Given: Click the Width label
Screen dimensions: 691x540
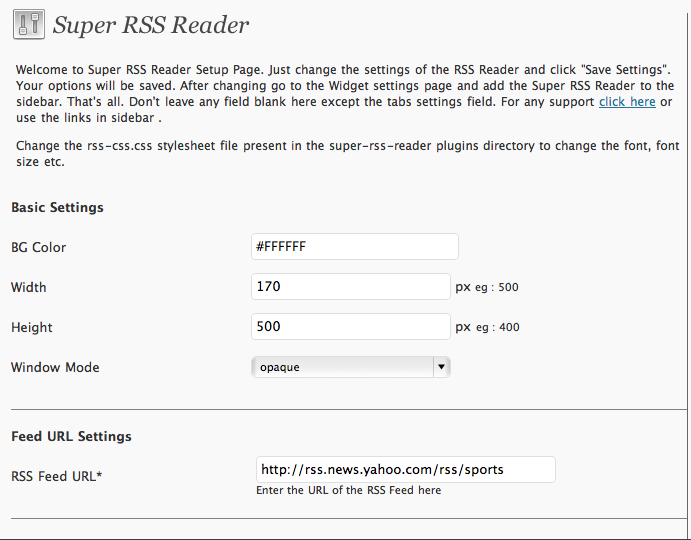Looking at the screenshot, I should [29, 287].
